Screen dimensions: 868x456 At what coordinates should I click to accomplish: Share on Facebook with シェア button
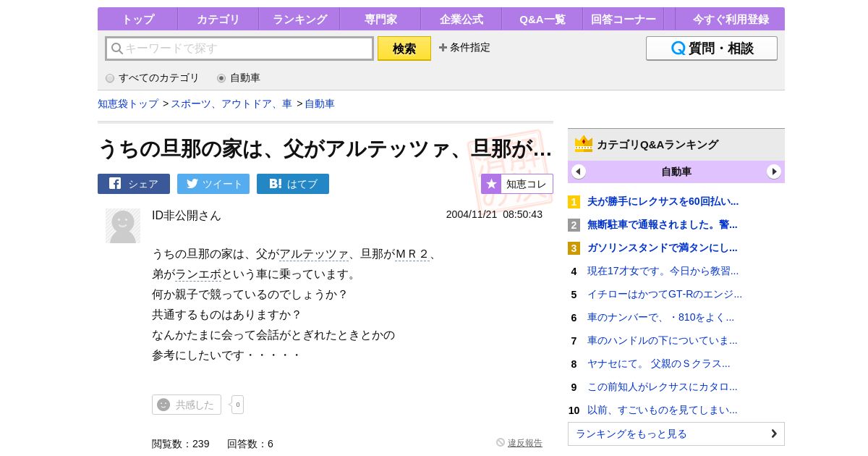click(134, 184)
